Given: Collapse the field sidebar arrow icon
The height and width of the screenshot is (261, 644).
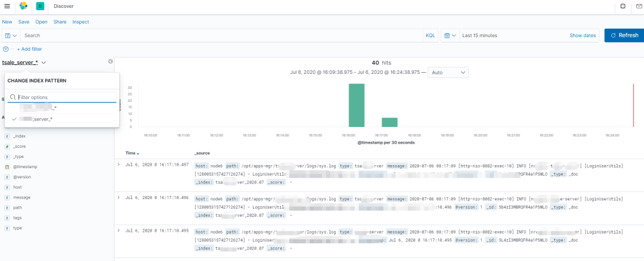Looking at the screenshot, I should click(x=110, y=61).
